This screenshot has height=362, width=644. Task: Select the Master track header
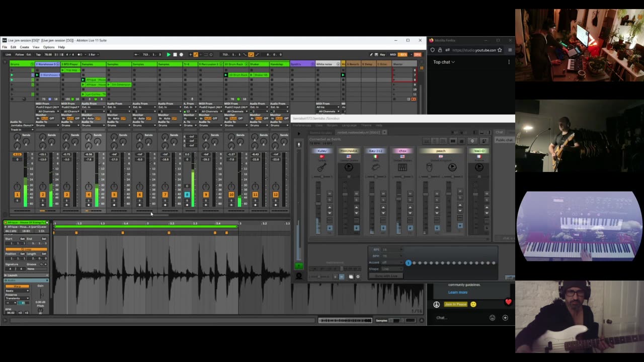pos(405,64)
